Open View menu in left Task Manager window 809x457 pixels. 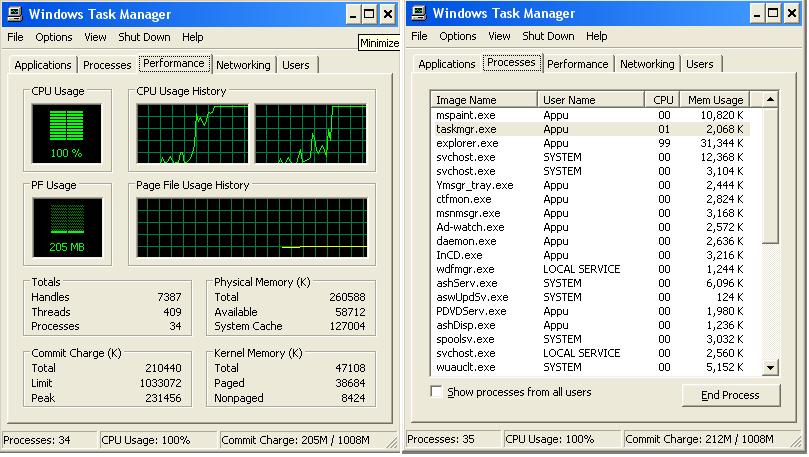95,37
